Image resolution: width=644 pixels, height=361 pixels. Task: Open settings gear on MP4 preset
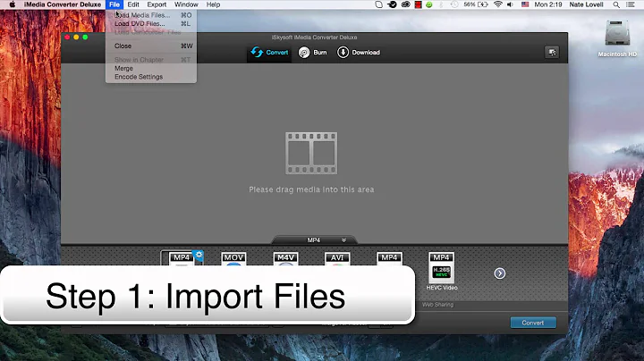pyautogui.click(x=199, y=256)
